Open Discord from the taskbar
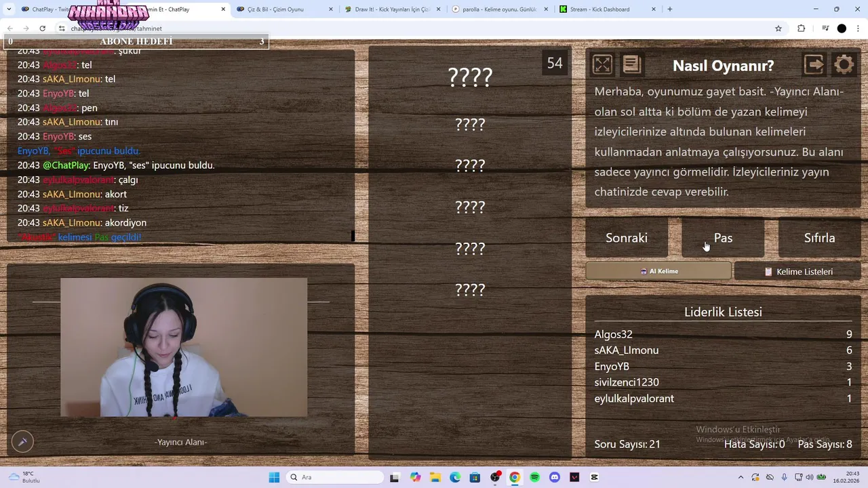The width and height of the screenshot is (868, 488). click(555, 477)
